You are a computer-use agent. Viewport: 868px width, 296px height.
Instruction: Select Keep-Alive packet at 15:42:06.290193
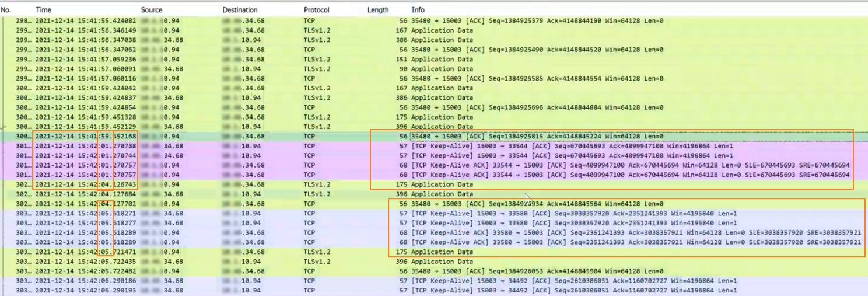[434, 290]
